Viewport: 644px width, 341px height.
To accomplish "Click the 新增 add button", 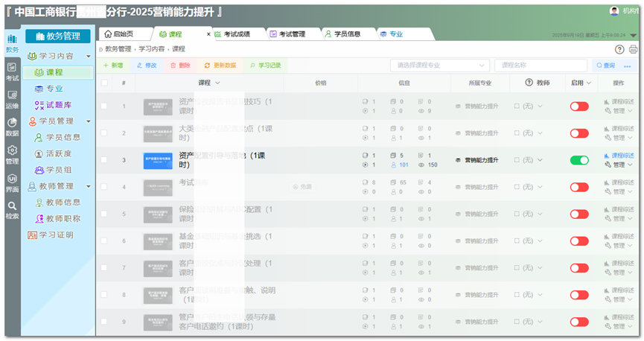I will pos(113,66).
